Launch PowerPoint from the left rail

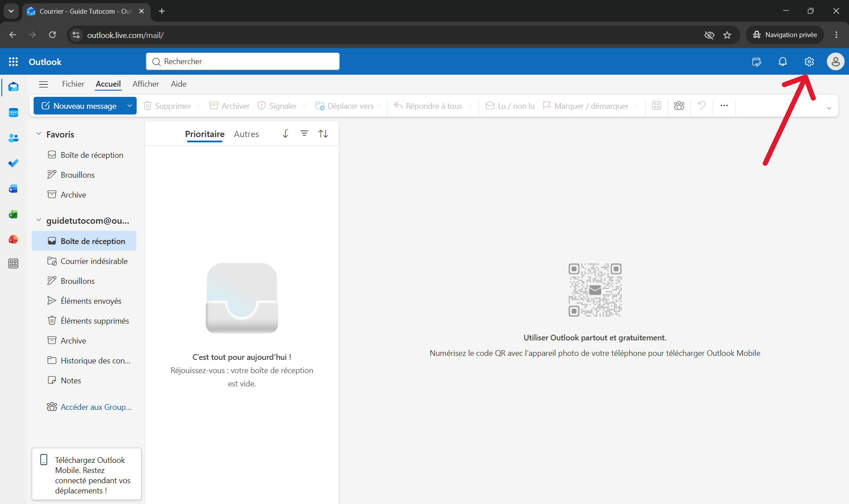coord(13,239)
